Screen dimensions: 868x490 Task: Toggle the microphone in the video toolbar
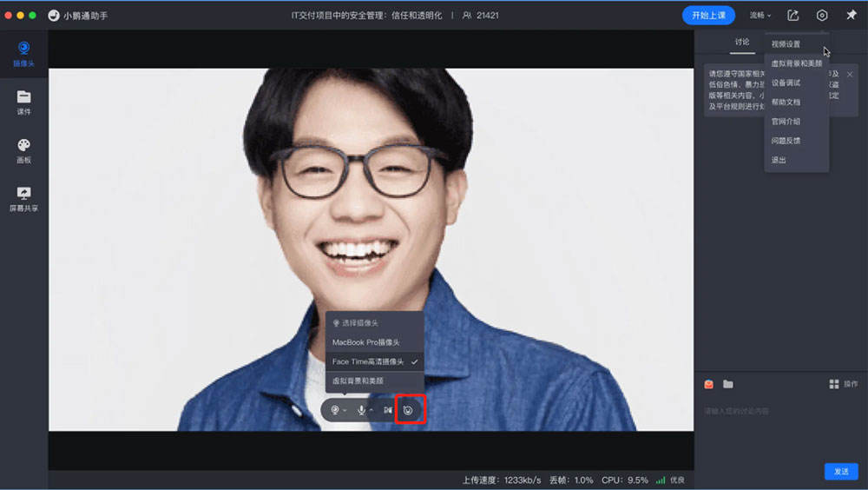click(361, 409)
